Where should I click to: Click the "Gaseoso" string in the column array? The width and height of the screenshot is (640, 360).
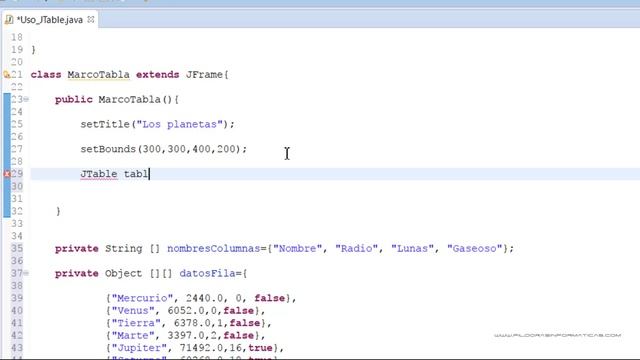tap(474, 249)
